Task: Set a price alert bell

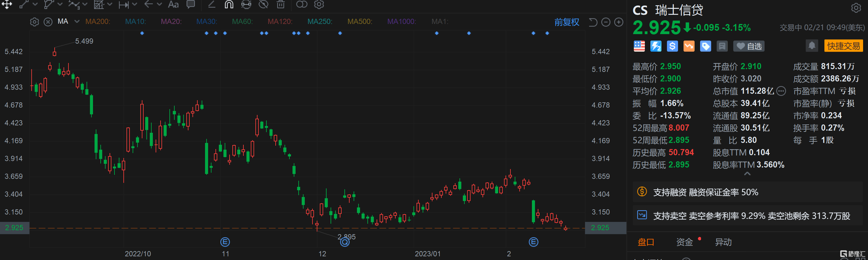Action: (x=812, y=45)
